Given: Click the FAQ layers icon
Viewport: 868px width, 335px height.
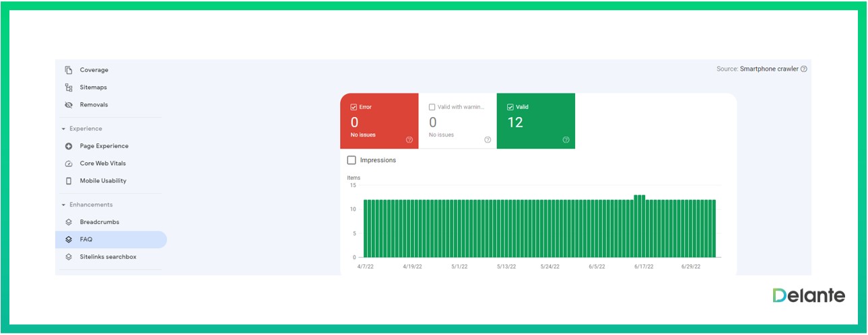Looking at the screenshot, I should (x=69, y=239).
